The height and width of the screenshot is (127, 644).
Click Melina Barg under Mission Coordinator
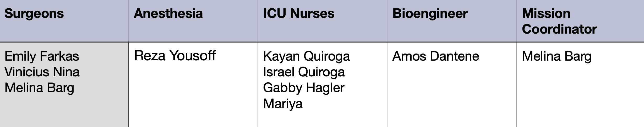coord(557,56)
